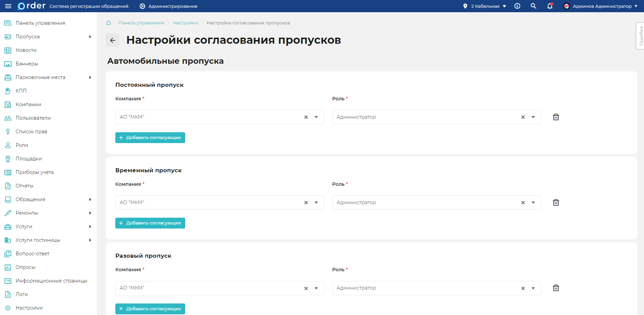Open the search icon in the header
The height and width of the screenshot is (315, 644).
coord(533,6)
